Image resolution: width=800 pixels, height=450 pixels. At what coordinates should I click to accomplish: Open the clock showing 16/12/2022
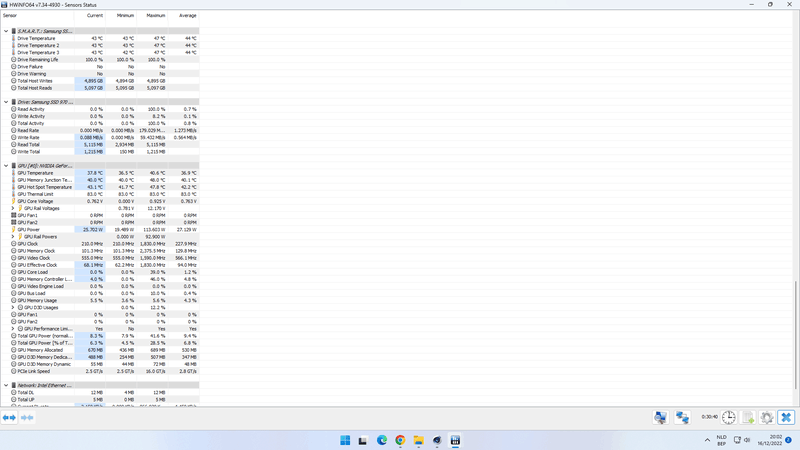pyautogui.click(x=770, y=440)
